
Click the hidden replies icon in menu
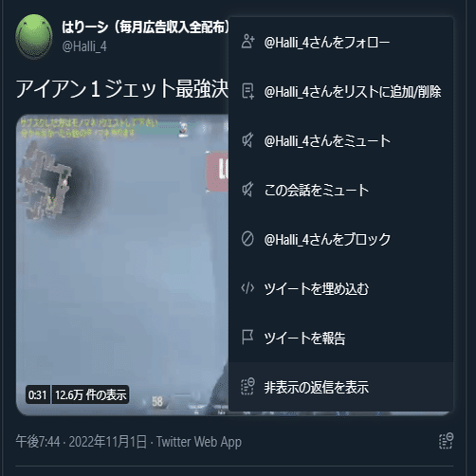click(247, 386)
